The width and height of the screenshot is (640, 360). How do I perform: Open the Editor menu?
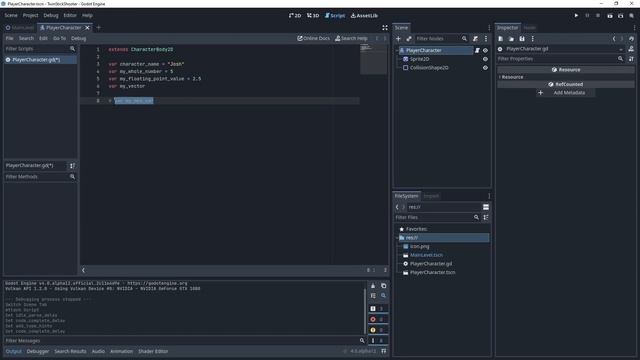click(70, 16)
